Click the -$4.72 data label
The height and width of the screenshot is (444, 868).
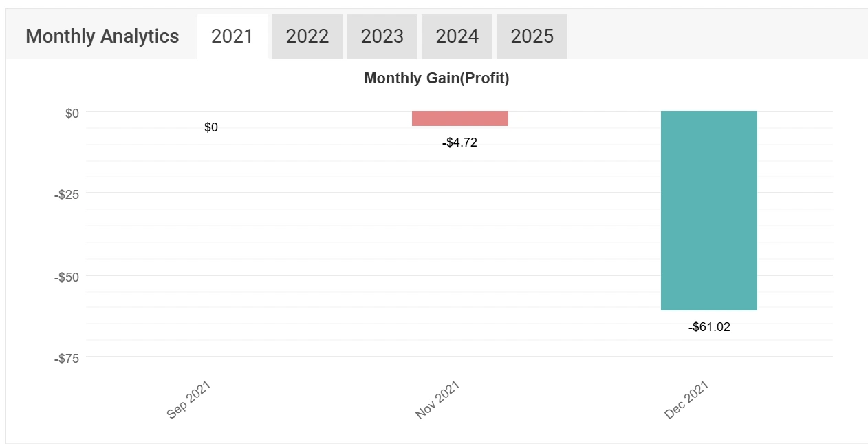point(459,143)
